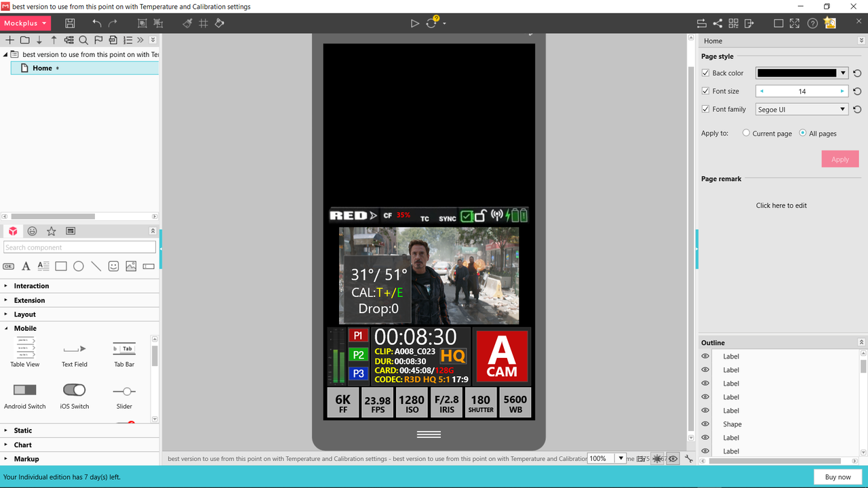Reset the Back color setting
This screenshot has width=868, height=488.
click(x=857, y=73)
